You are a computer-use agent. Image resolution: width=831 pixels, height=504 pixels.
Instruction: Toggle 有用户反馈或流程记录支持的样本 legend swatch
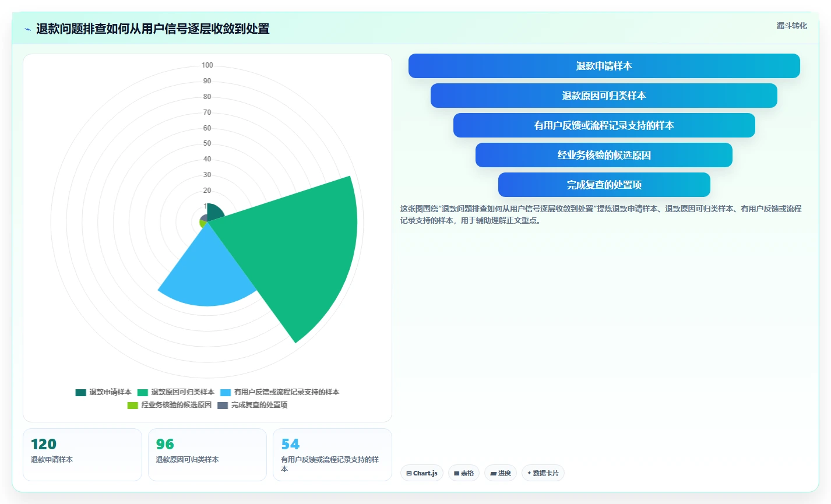coord(226,393)
